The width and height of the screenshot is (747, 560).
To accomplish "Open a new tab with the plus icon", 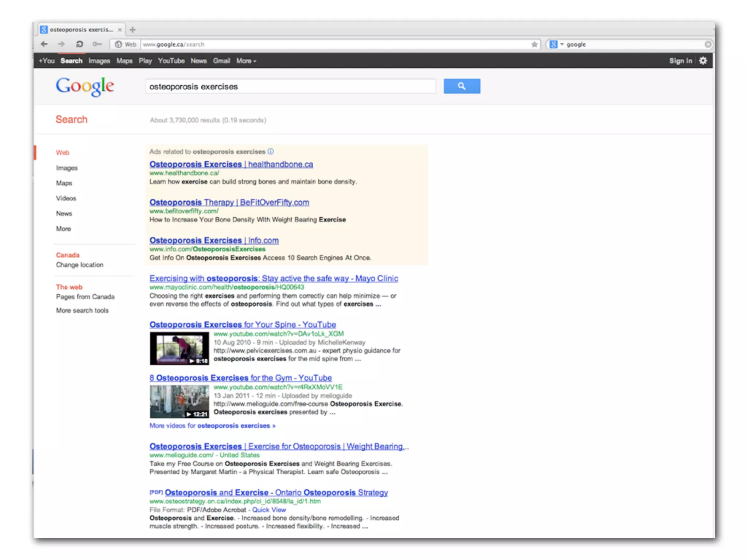I will (132, 30).
